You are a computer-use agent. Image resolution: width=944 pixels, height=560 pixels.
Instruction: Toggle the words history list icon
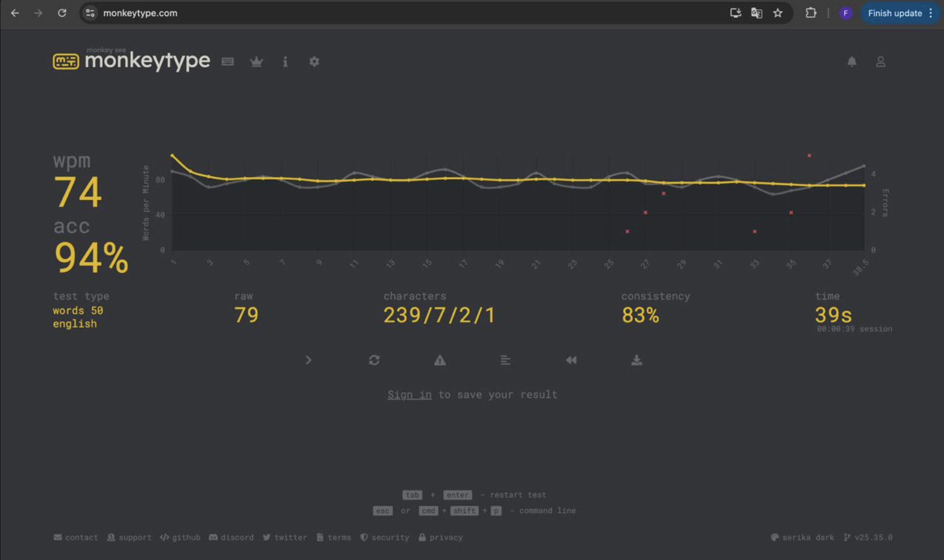pyautogui.click(x=505, y=360)
